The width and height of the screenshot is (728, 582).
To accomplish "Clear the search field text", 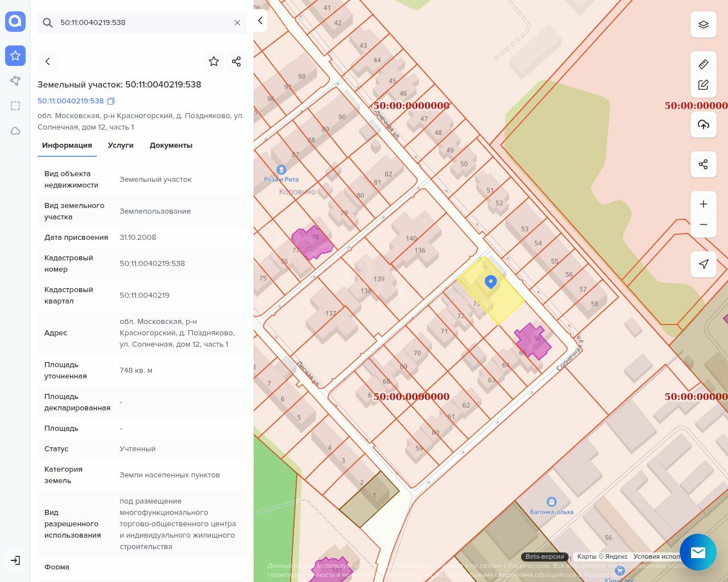I will [237, 23].
